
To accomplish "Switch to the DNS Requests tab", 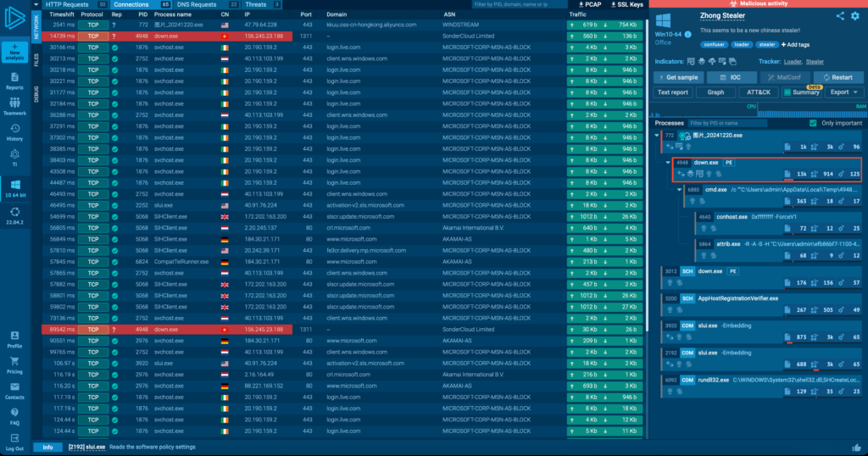I will pyautogui.click(x=197, y=5).
